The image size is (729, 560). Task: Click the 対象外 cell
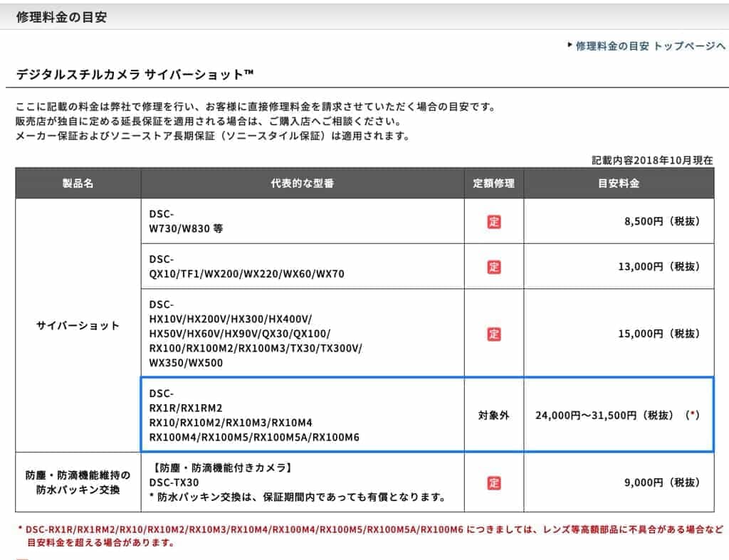(x=494, y=415)
